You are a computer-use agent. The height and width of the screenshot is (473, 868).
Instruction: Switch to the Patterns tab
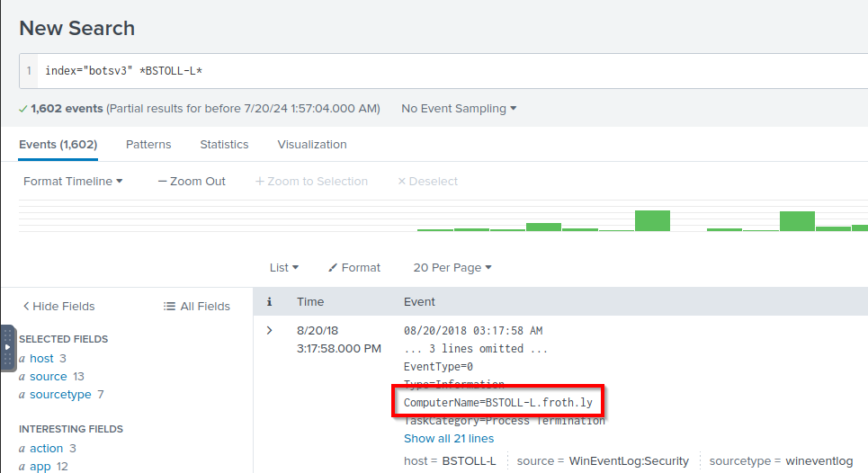(x=148, y=145)
